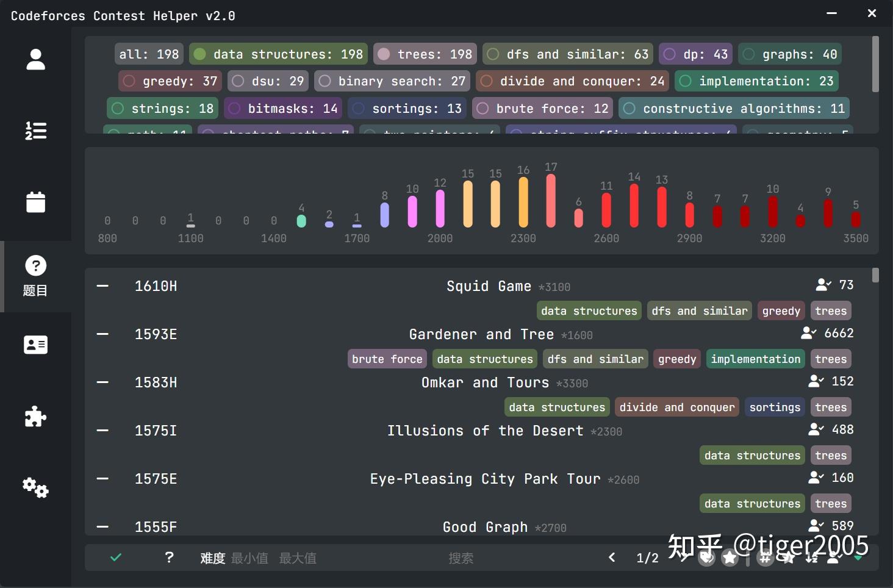The height and width of the screenshot is (588, 893).
Task: Toggle the implementation: 23 tag filter
Action: 756,81
